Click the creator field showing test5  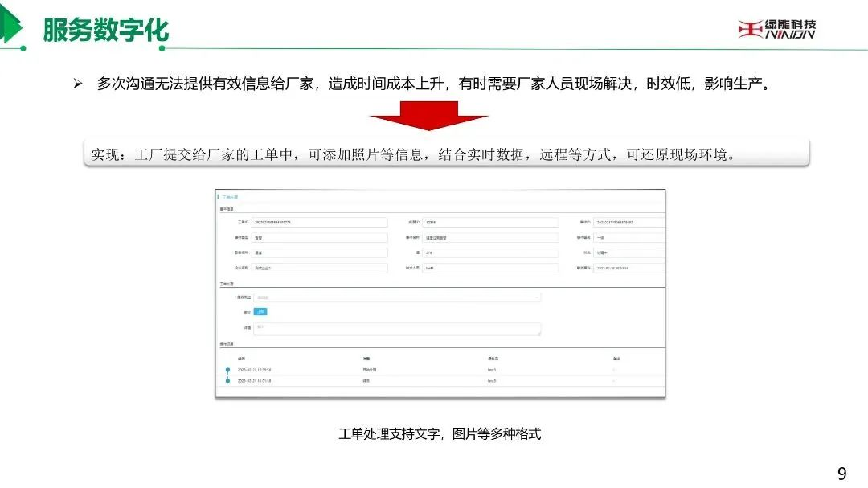490,268
